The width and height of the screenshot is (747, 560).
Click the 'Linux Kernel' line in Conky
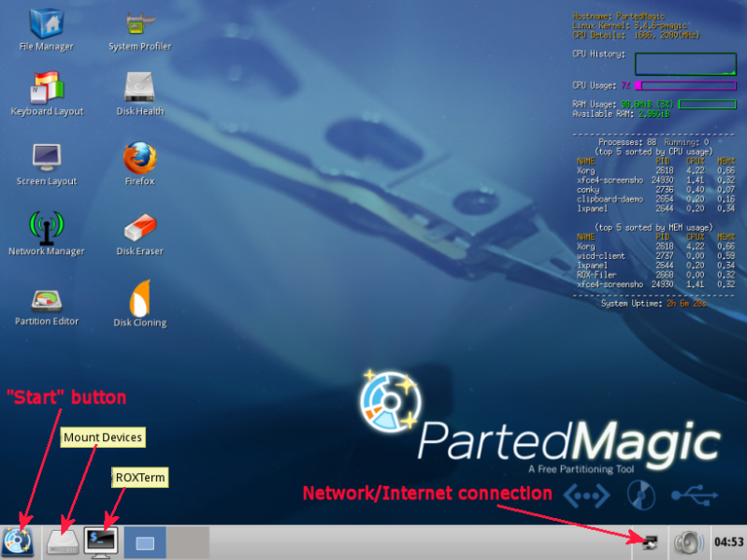point(629,26)
